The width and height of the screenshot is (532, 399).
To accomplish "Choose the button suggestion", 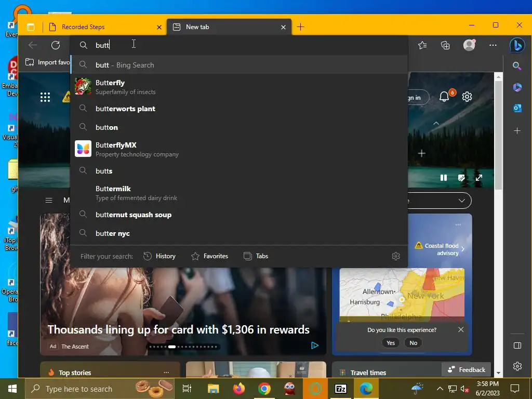I will [x=239, y=127].
